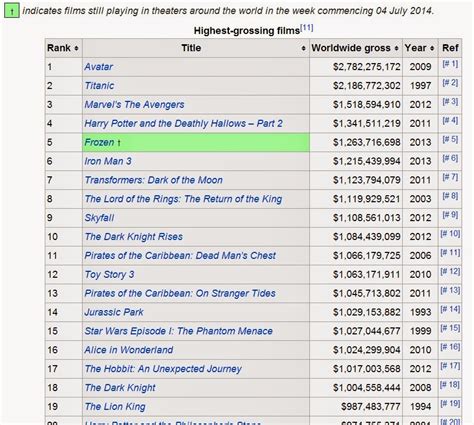Select year 2003 in Return of the King row
The image size is (474, 425).
[421, 199]
